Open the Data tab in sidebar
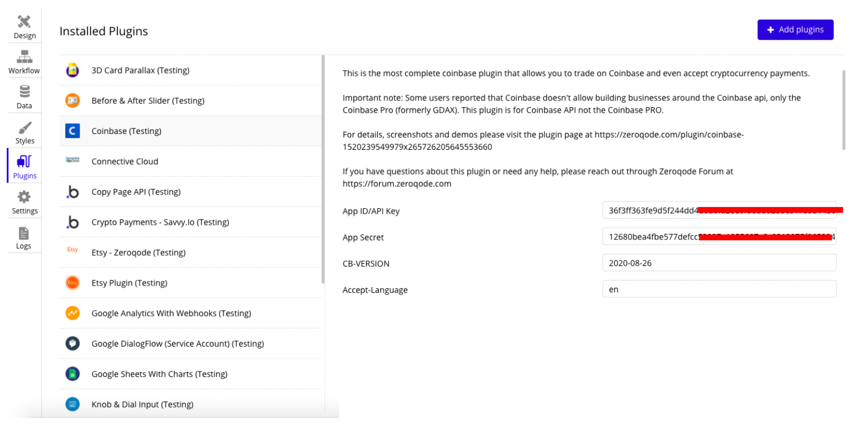This screenshot has height=433, width=868. point(24,96)
